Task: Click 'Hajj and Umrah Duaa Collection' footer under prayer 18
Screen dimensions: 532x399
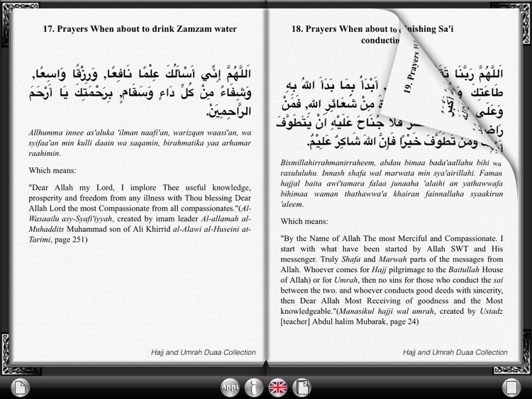Action: coord(455,352)
